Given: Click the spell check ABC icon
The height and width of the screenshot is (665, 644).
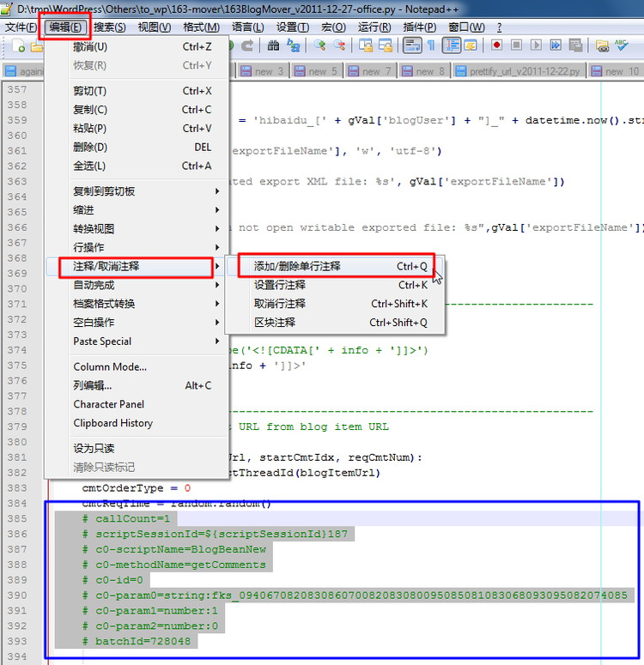Looking at the screenshot, I should [623, 45].
